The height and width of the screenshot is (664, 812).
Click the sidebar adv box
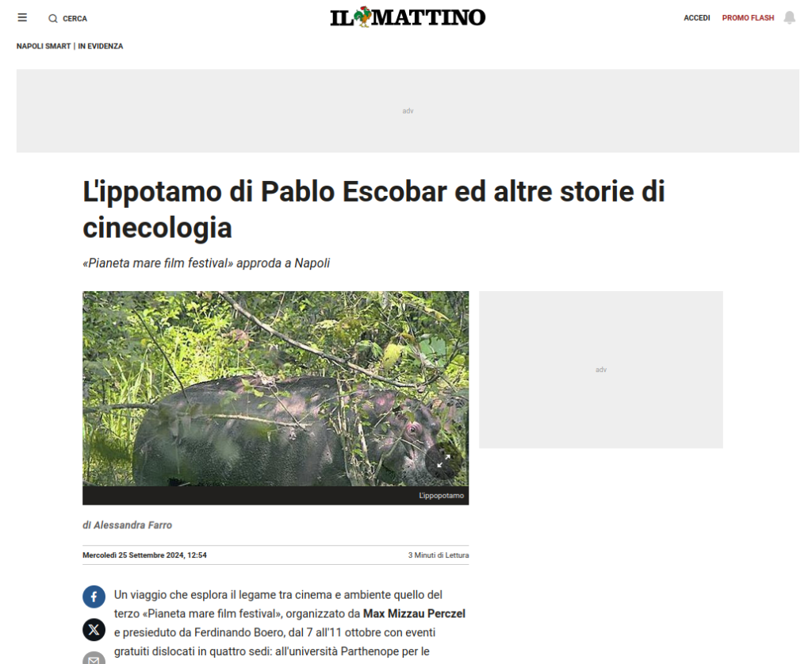coord(601,370)
